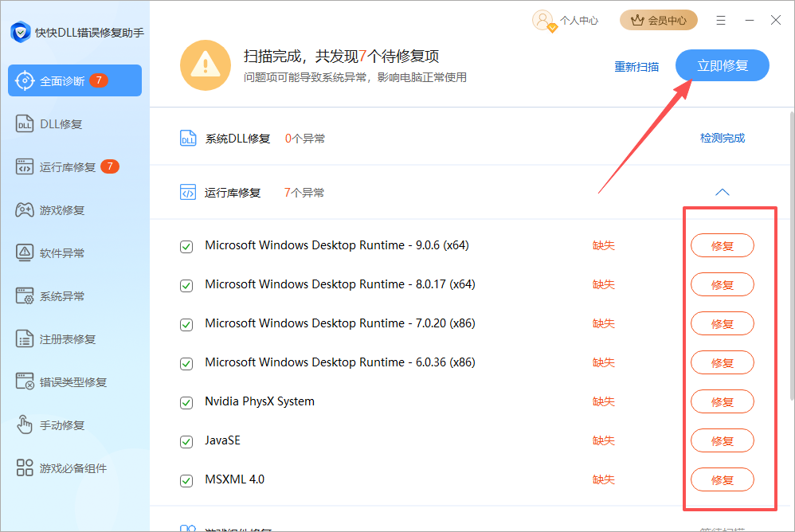Click the 运行库修复 code icon in list header

pyautogui.click(x=188, y=193)
